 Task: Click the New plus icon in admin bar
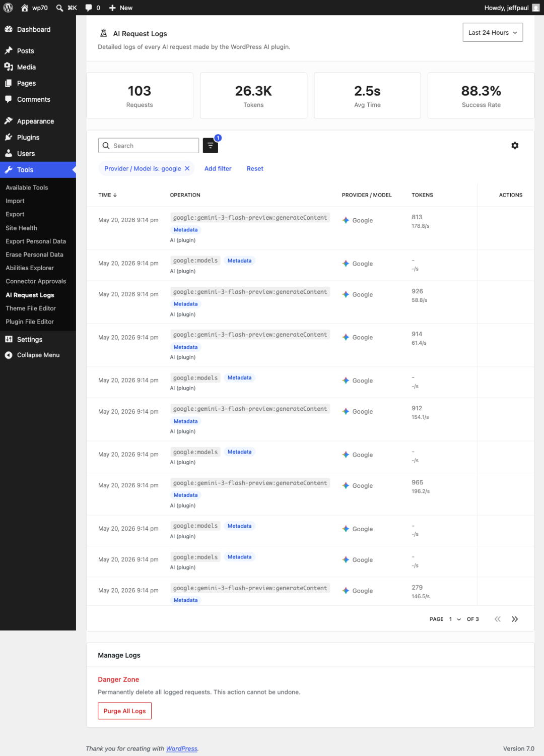coord(112,8)
